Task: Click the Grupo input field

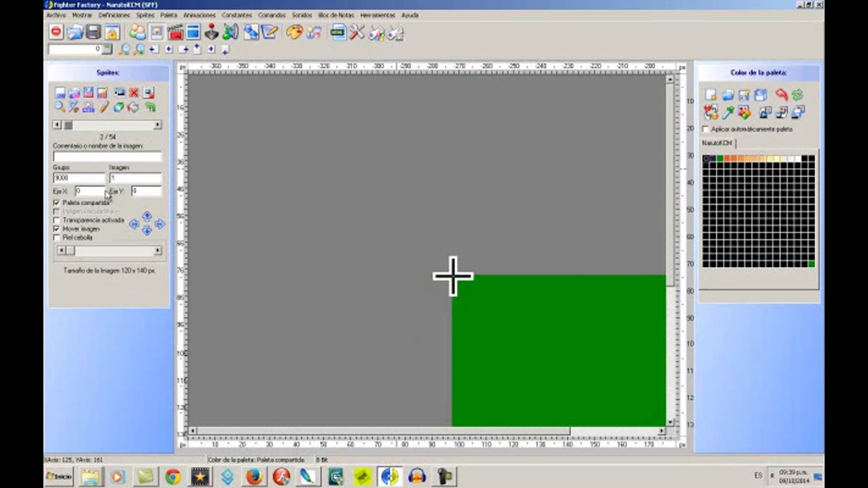Action: click(x=79, y=178)
